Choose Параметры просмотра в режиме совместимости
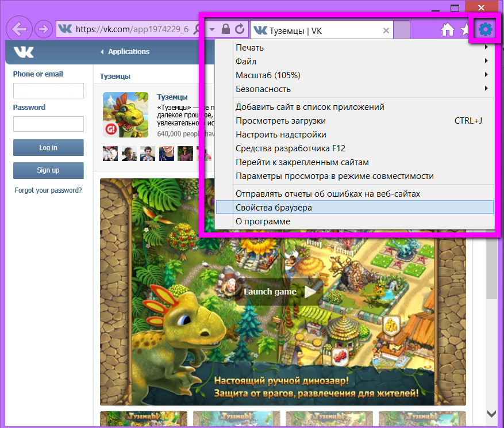504x428 pixels. point(355,176)
